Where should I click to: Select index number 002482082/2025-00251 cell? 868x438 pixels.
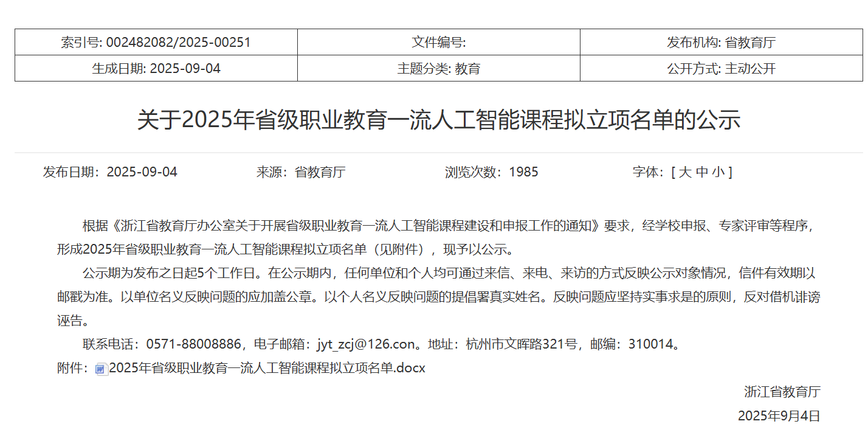156,43
